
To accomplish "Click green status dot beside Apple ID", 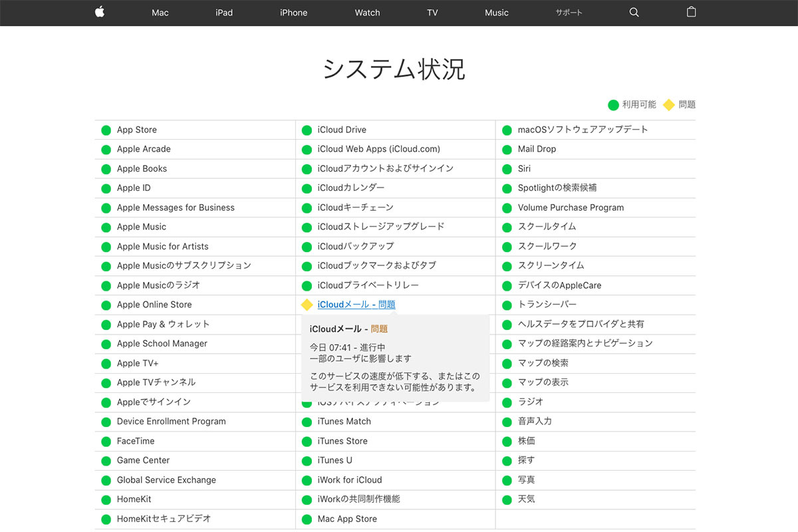I will coord(106,188).
